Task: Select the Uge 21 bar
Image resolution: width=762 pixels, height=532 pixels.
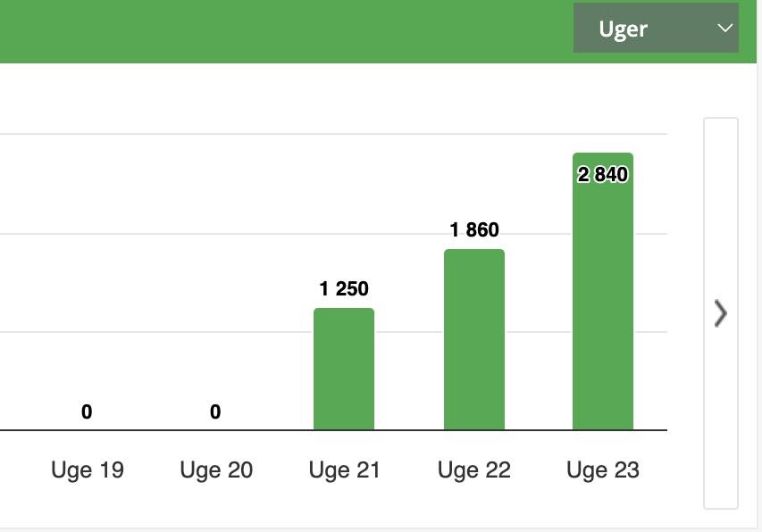Action: (x=344, y=369)
